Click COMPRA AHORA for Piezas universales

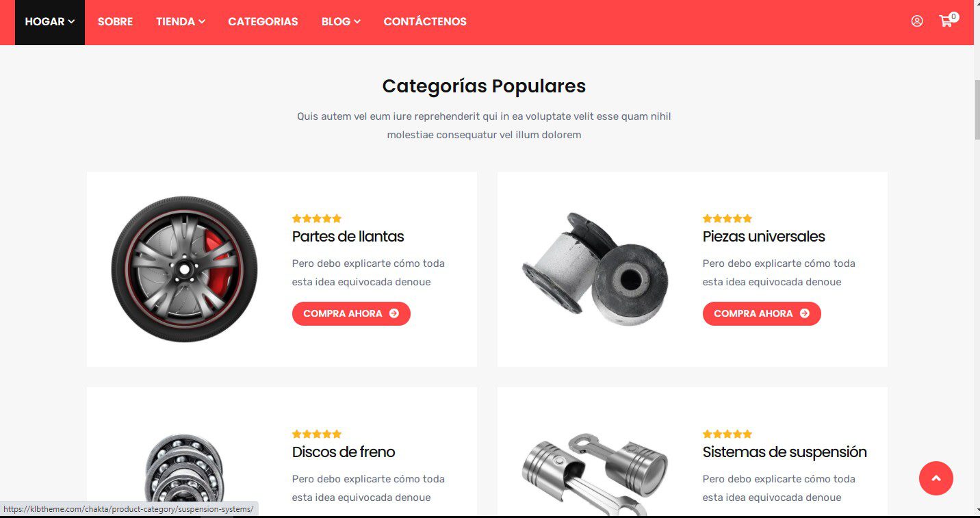click(x=762, y=313)
